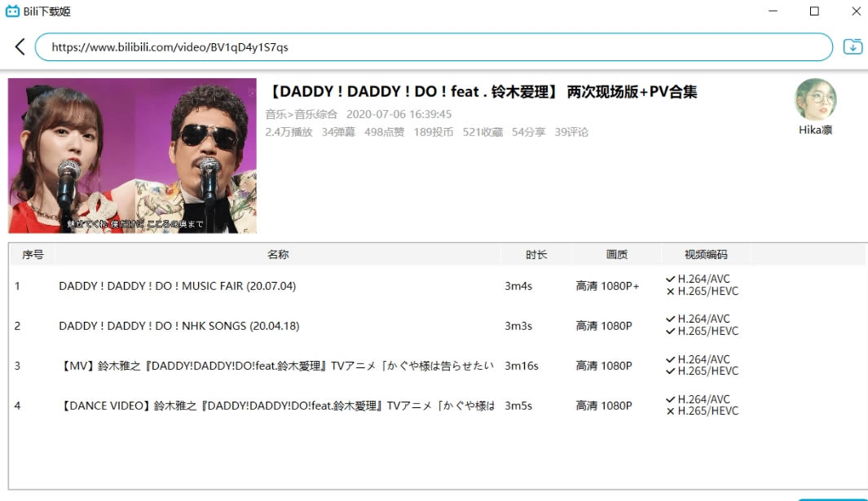Click the video title DADDY! DADDY! DO!
Screen dimensions: 868x501
(x=481, y=92)
